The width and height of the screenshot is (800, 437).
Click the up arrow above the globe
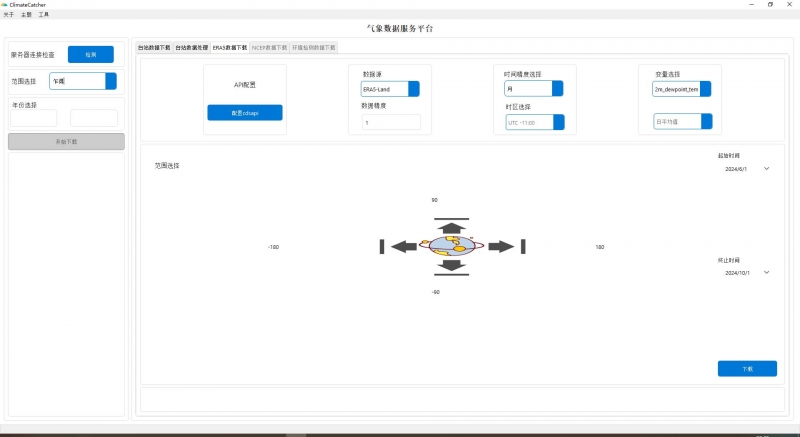[x=452, y=227]
